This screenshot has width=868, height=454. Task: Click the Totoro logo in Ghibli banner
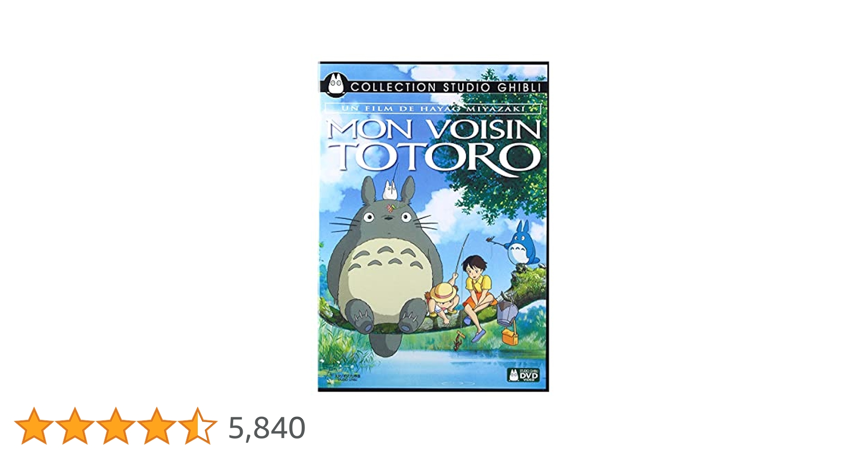point(336,84)
